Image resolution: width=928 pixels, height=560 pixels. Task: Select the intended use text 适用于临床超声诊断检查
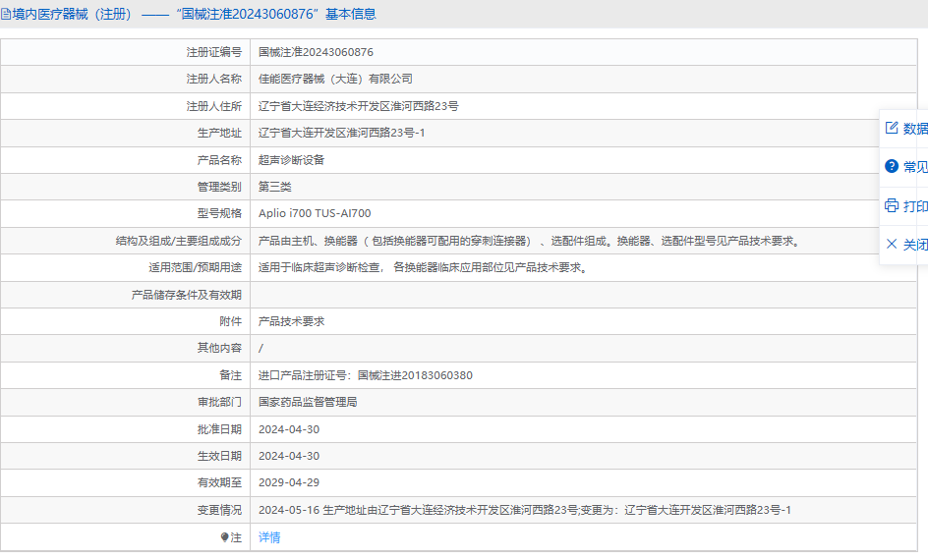pos(424,267)
